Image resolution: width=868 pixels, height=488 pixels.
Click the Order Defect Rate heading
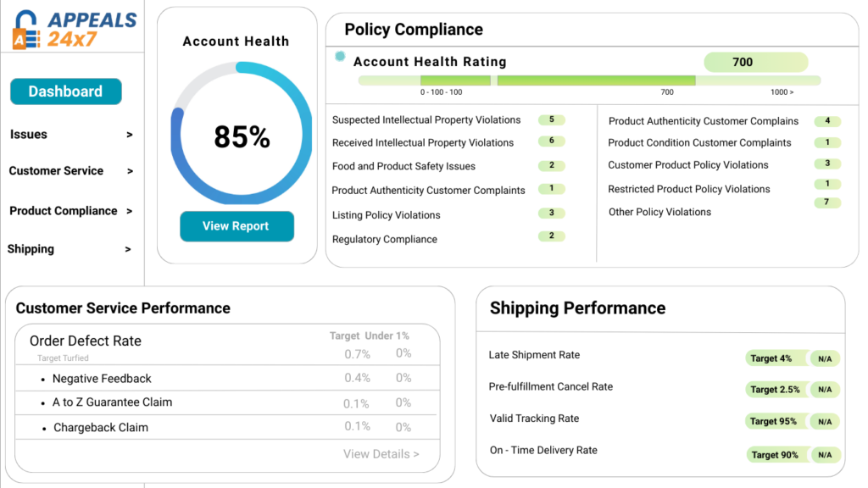(x=86, y=341)
